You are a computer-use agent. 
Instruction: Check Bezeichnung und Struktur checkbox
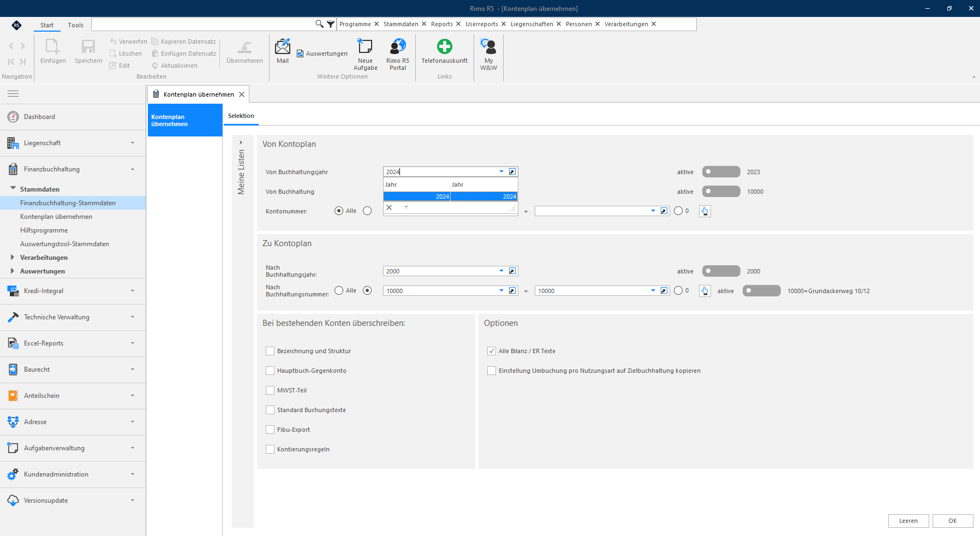click(270, 351)
